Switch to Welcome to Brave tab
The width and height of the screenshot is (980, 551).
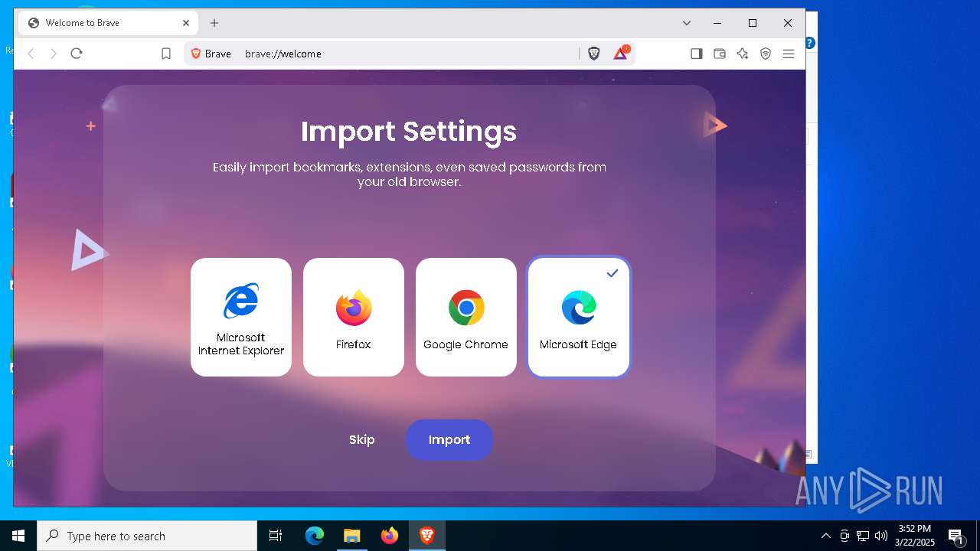point(109,23)
